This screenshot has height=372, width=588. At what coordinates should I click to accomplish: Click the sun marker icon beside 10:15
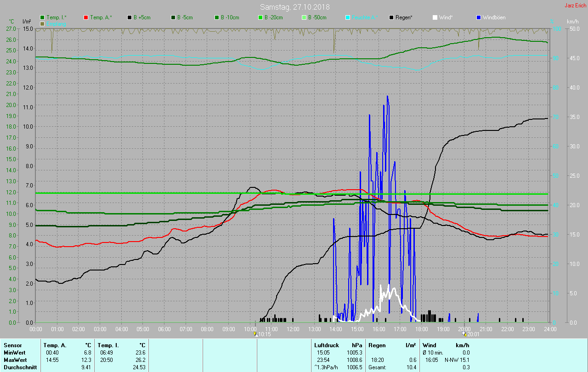click(255, 334)
